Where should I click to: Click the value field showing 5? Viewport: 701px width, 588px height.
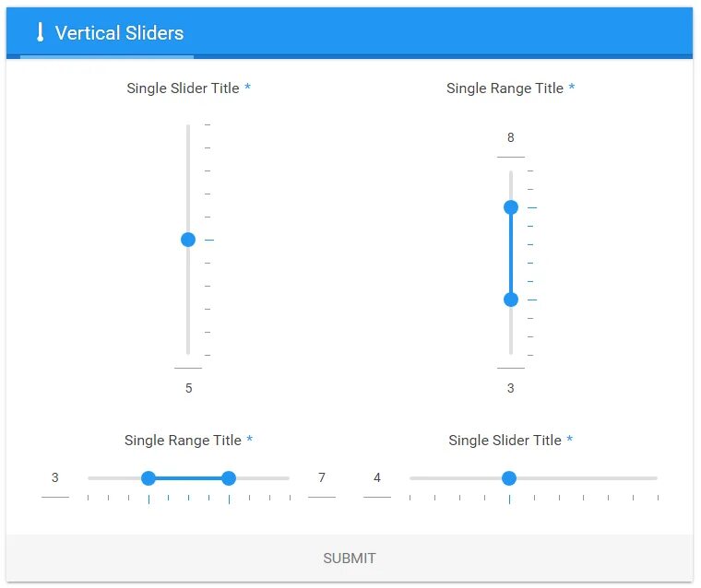[x=188, y=388]
